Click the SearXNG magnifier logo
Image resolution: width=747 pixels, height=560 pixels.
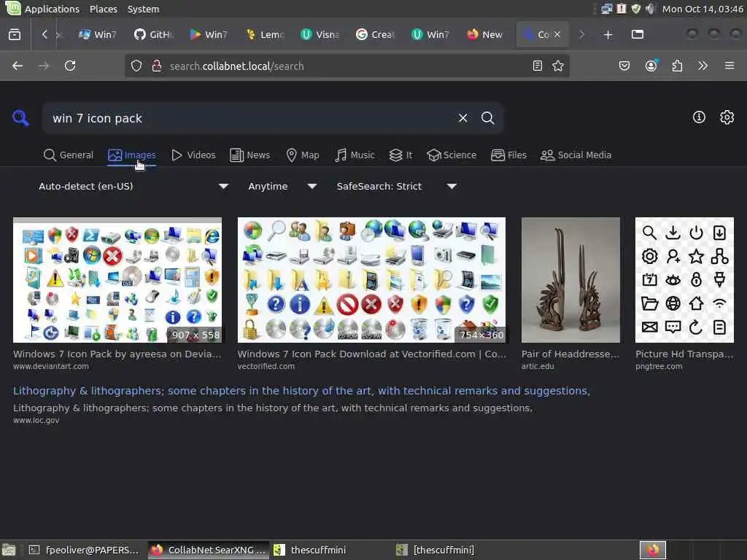click(x=20, y=117)
